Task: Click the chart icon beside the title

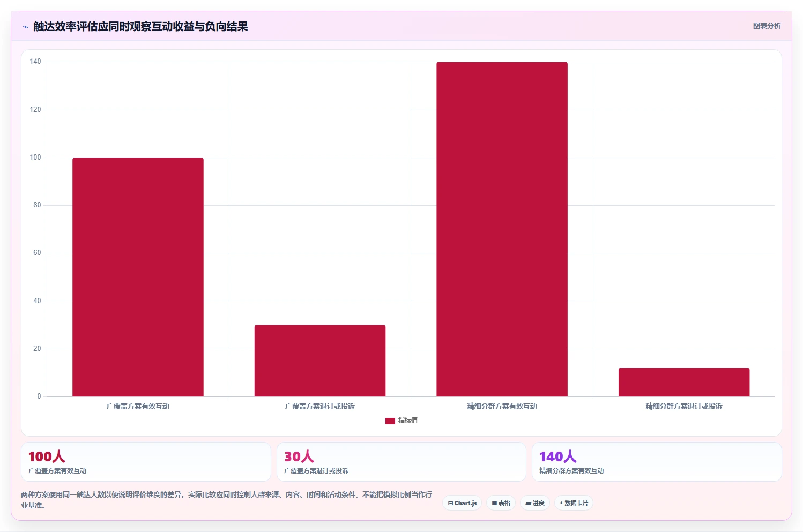Action: click(x=25, y=27)
